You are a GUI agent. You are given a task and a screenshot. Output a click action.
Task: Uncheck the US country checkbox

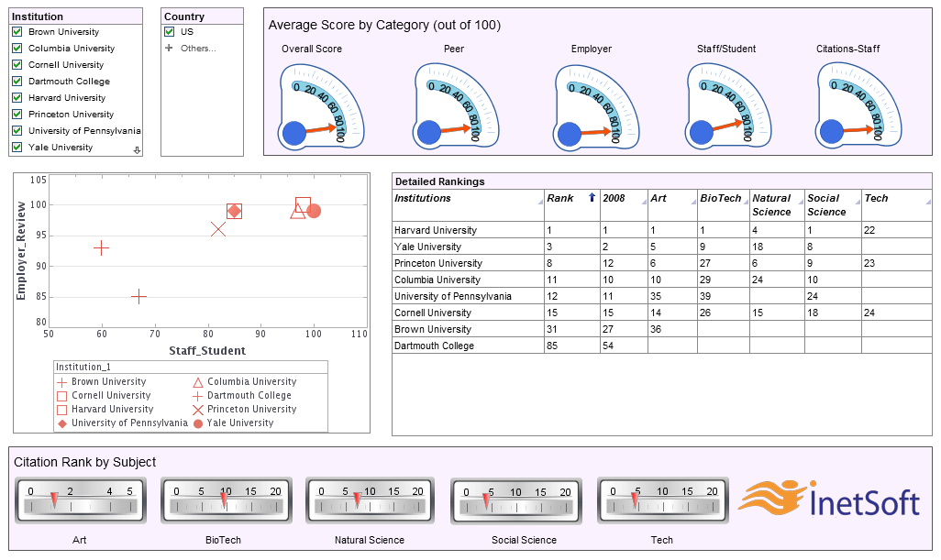click(170, 32)
